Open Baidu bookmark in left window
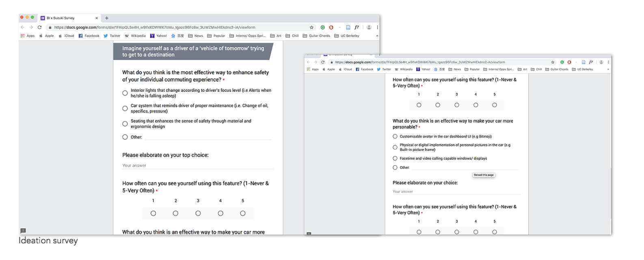This screenshot has width=644, height=260. point(178,36)
